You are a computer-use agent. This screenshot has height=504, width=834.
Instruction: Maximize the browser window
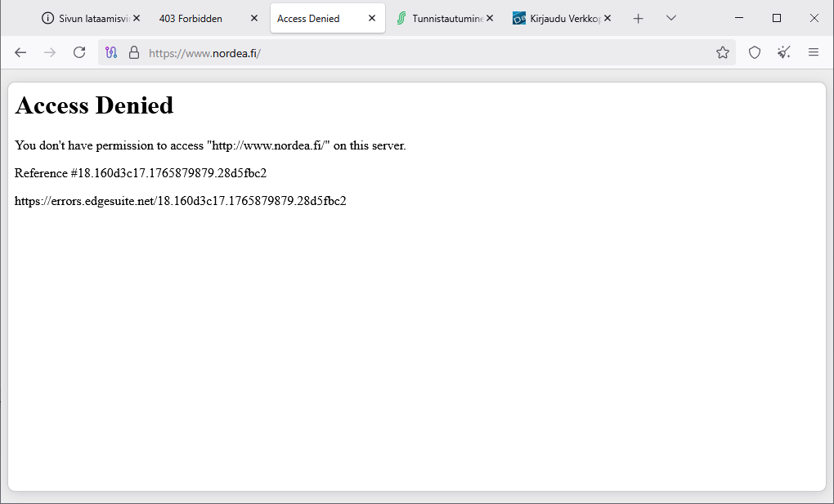click(777, 18)
